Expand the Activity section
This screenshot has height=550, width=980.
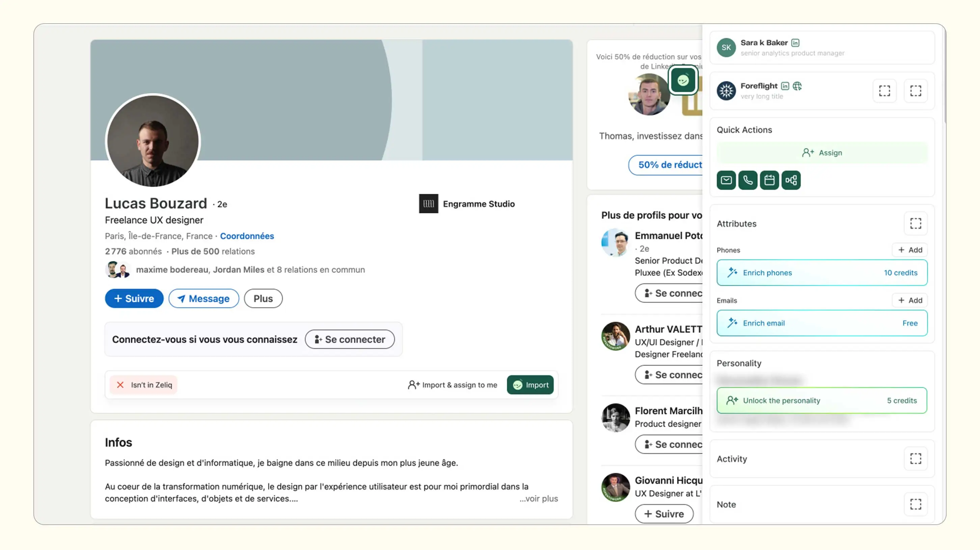tap(915, 459)
